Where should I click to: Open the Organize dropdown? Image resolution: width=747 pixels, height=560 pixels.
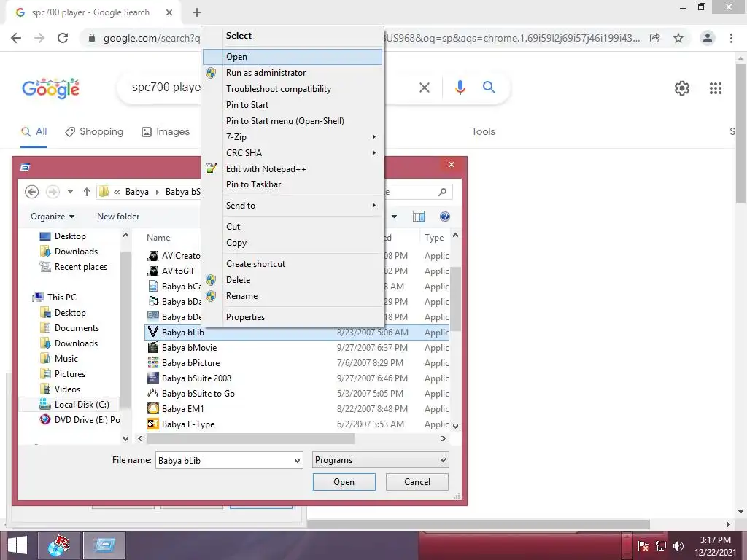(x=53, y=217)
